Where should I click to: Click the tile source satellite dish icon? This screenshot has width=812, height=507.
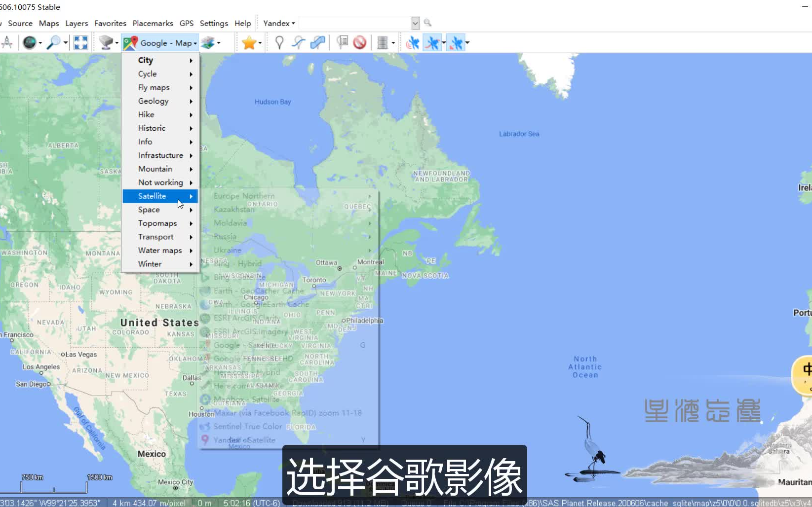click(x=106, y=43)
